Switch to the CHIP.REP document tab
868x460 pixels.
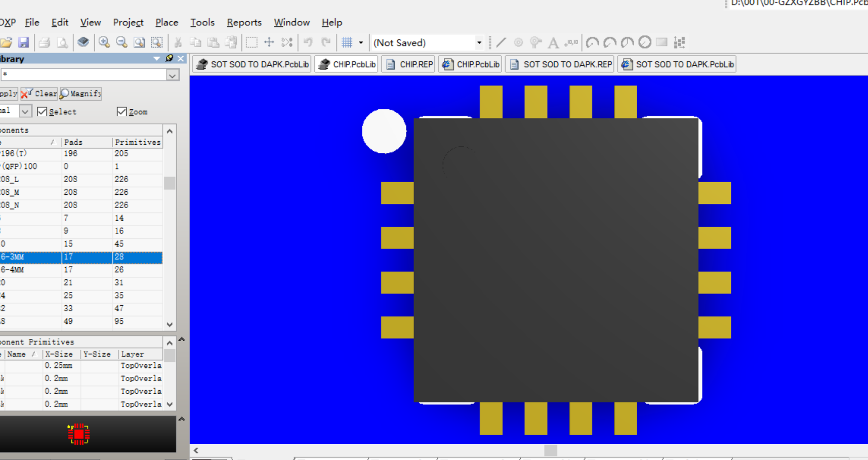409,64
